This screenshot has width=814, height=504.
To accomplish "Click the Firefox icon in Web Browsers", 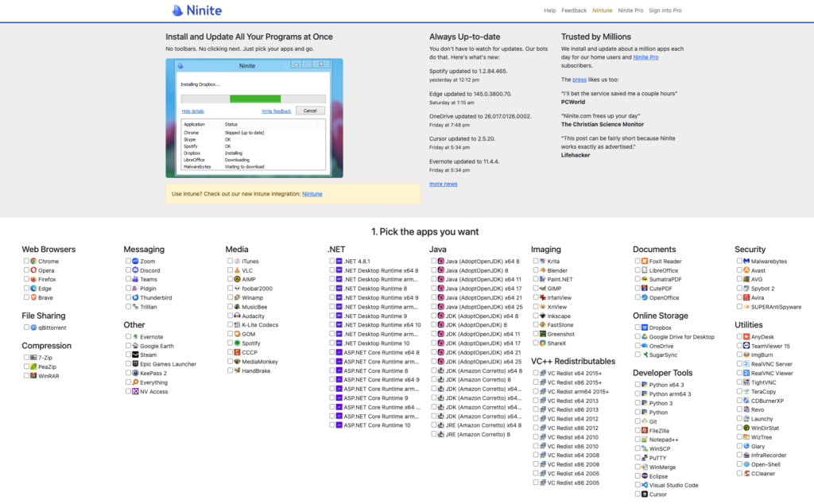I will point(33,279).
